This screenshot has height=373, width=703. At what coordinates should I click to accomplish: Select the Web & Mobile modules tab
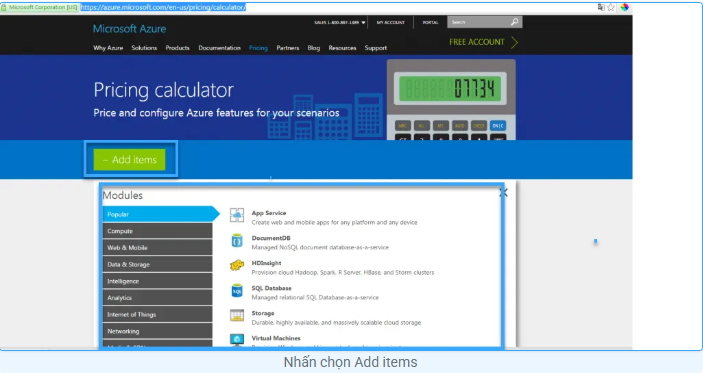(157, 247)
